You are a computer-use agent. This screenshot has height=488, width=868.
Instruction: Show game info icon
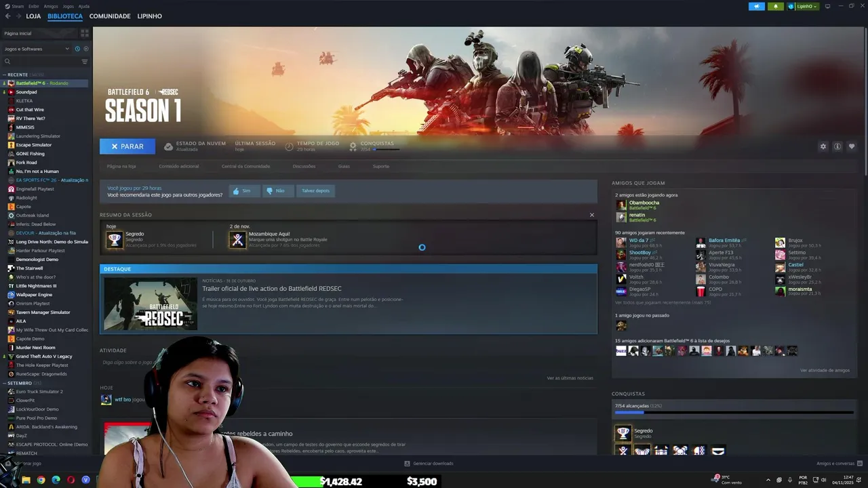[x=837, y=146]
